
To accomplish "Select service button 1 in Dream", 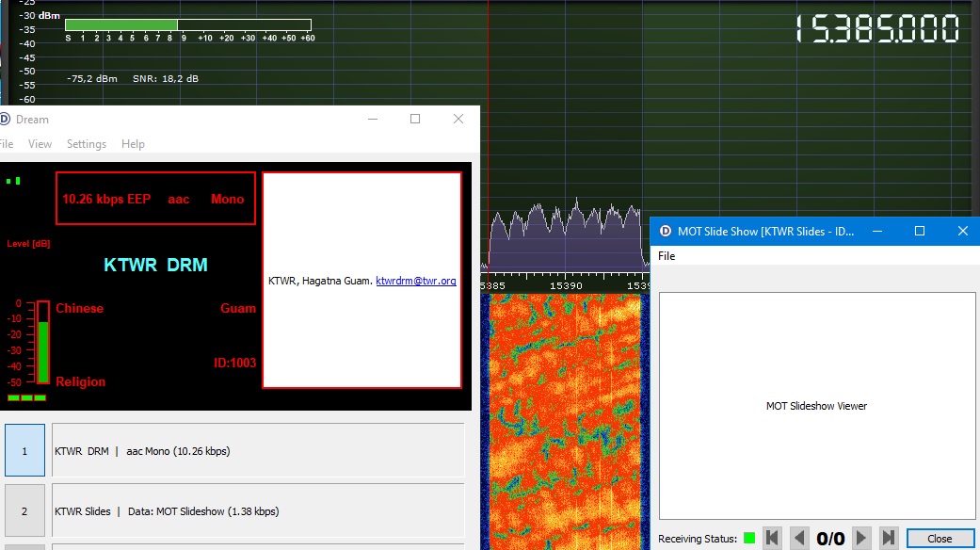I will (x=25, y=450).
